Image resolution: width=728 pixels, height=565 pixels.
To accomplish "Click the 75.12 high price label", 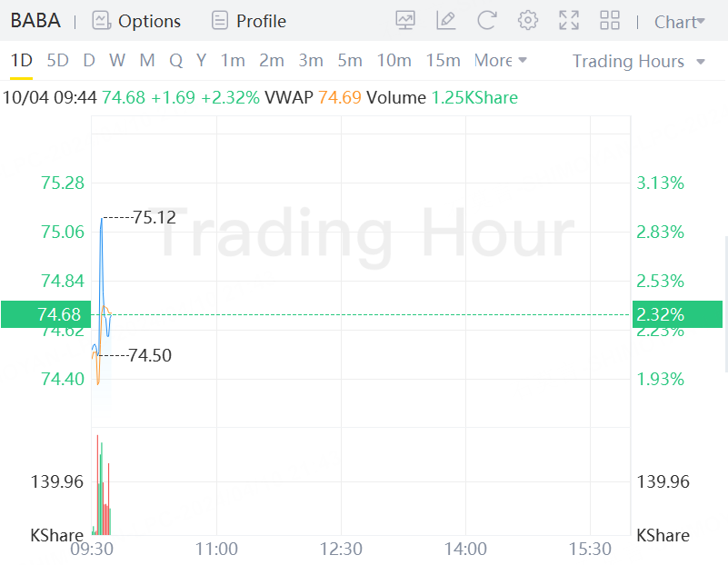I will coord(155,217).
